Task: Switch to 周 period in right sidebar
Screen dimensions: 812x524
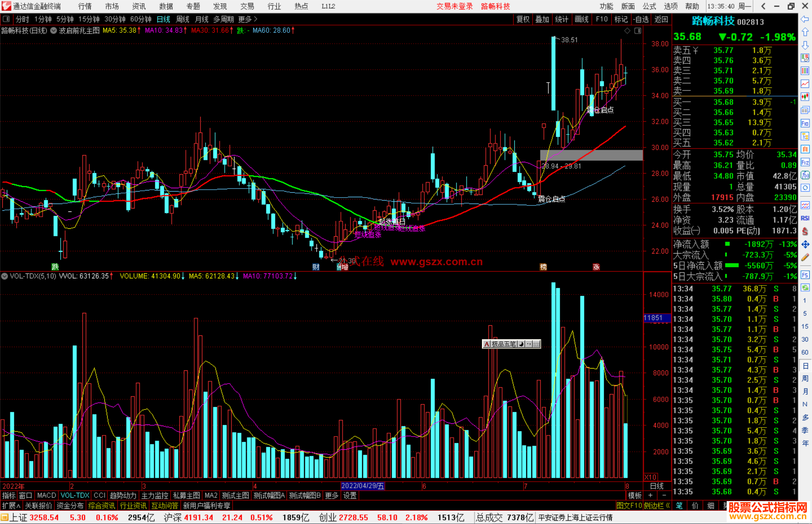Action: click(x=805, y=378)
